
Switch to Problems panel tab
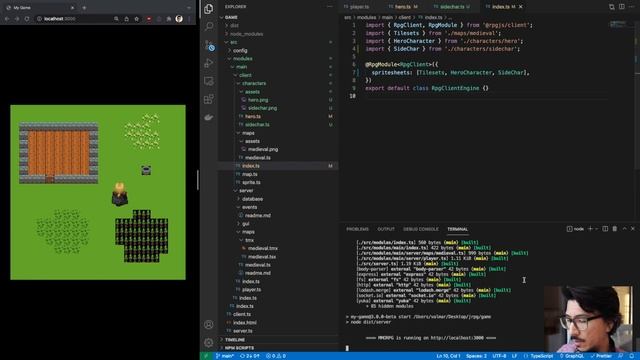[357, 229]
